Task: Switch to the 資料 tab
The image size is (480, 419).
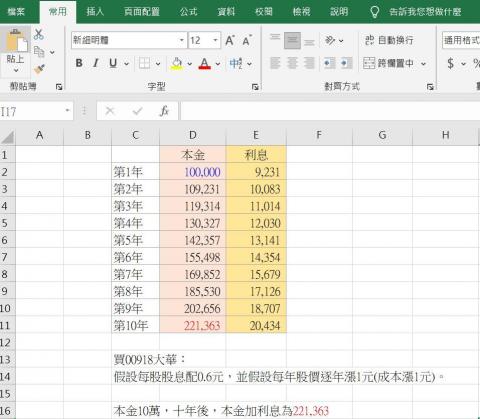Action: click(x=227, y=12)
